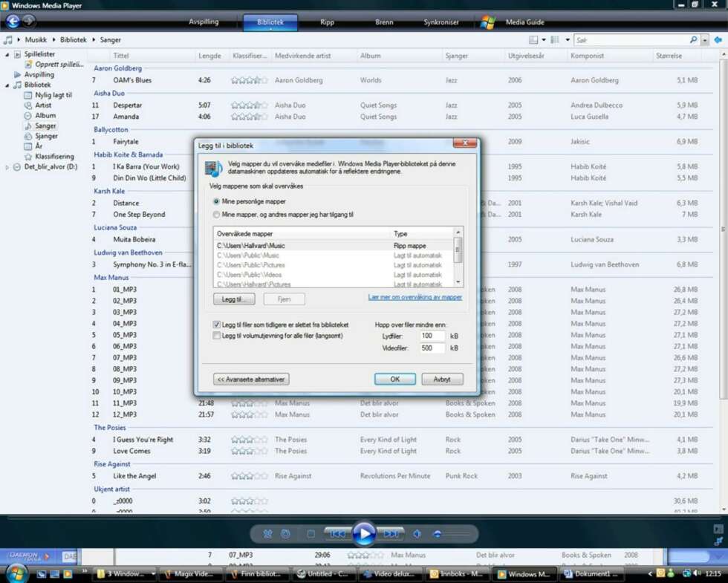
Task: Click OK in Legg til i bibliotek
Action: tap(395, 380)
